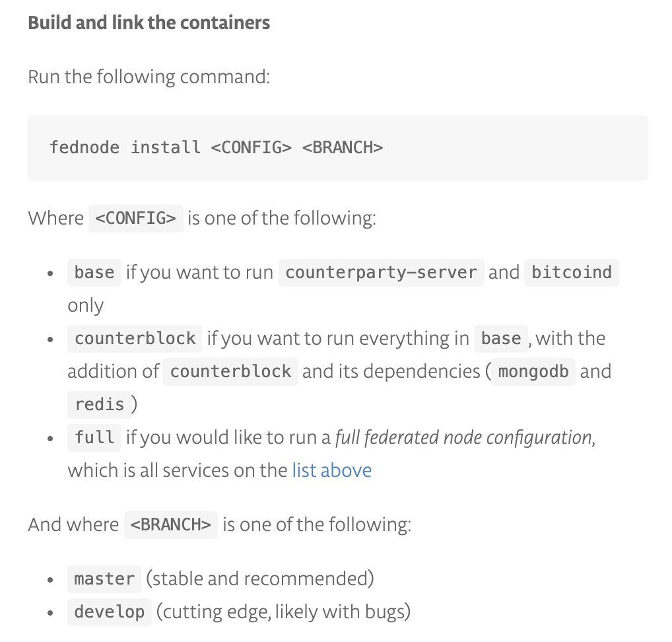This screenshot has width=672, height=642.
Task: Click the 'bitcoind' code label
Action: point(571,272)
